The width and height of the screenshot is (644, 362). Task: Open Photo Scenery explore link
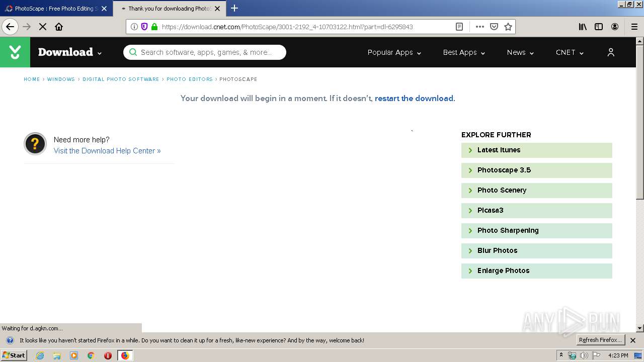(537, 191)
